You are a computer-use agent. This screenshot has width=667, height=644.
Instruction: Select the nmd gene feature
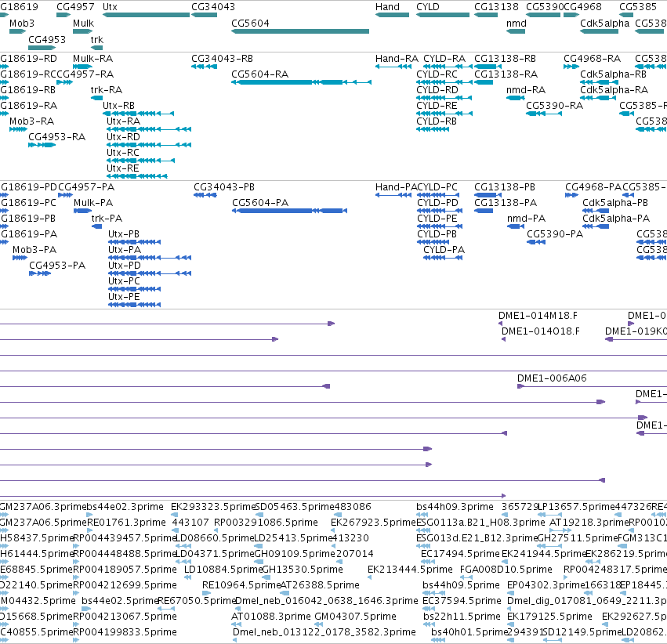tap(516, 31)
